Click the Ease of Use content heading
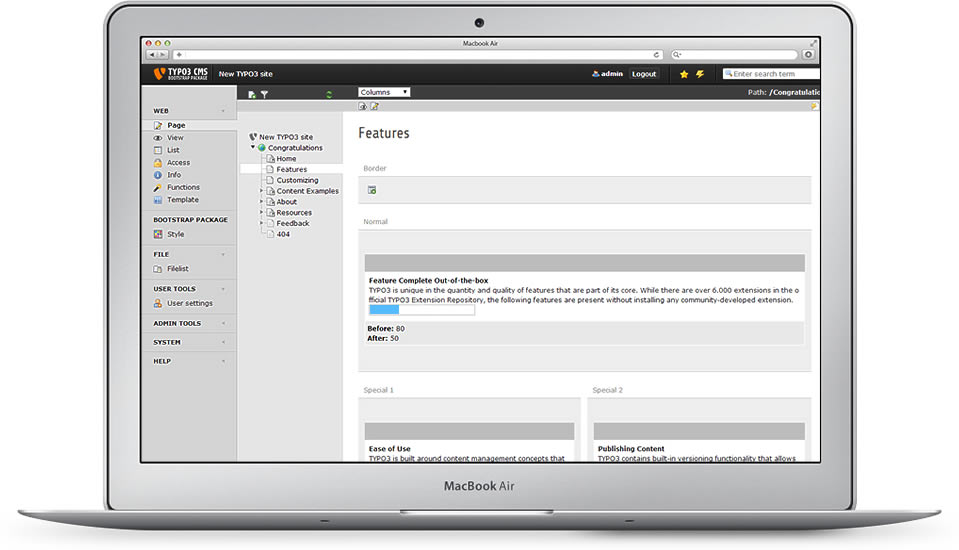959x550 pixels. pyautogui.click(x=390, y=449)
